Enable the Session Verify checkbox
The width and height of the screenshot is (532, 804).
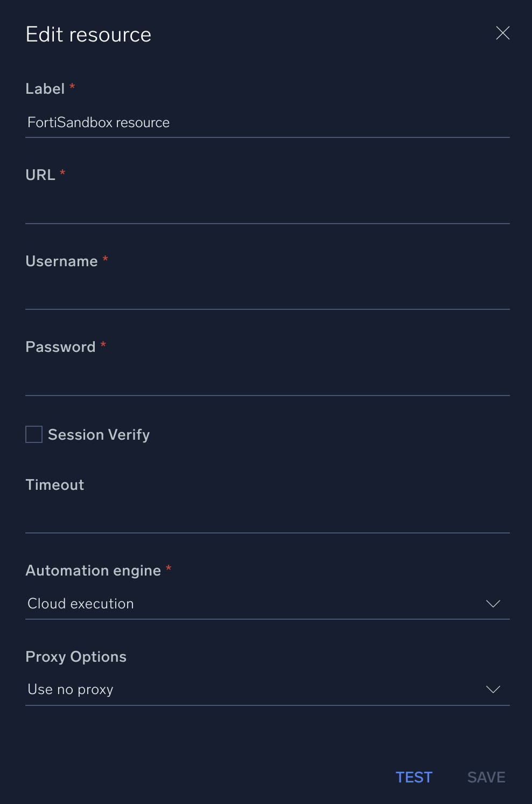point(34,434)
